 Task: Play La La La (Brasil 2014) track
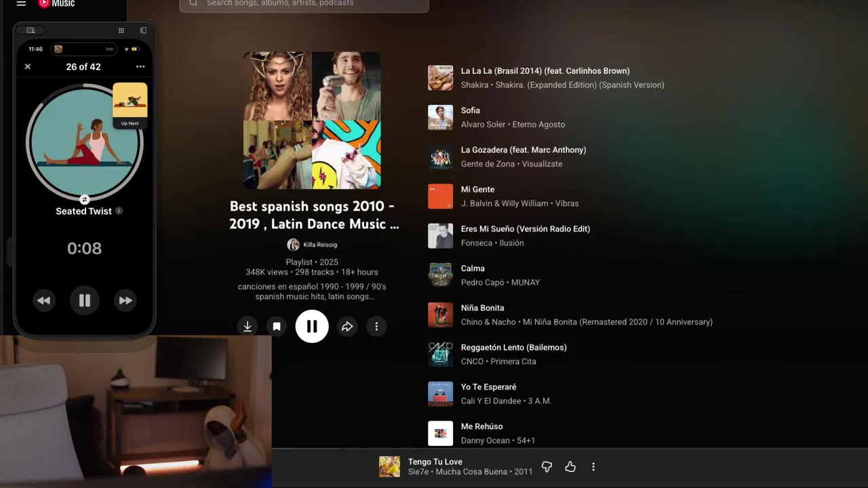tap(545, 70)
